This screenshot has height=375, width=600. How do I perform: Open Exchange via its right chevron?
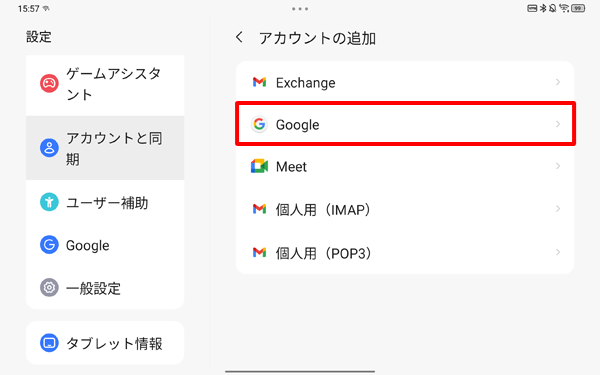point(558,82)
